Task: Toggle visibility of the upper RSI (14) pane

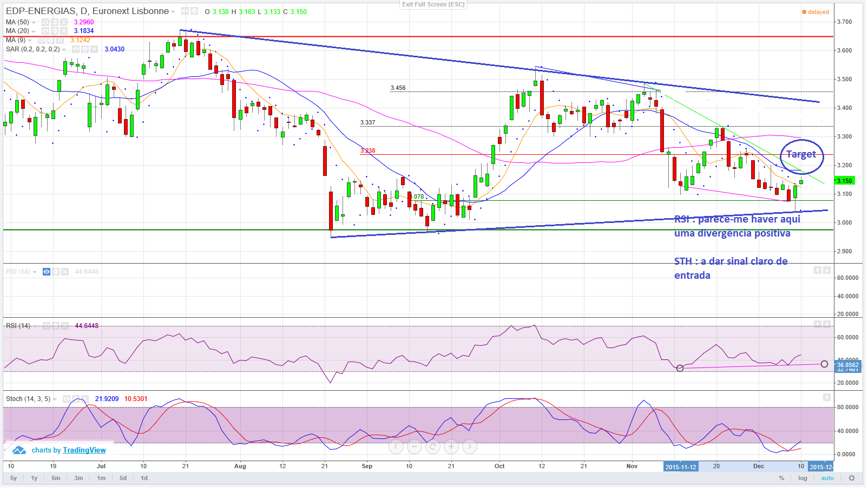Action: 47,272
